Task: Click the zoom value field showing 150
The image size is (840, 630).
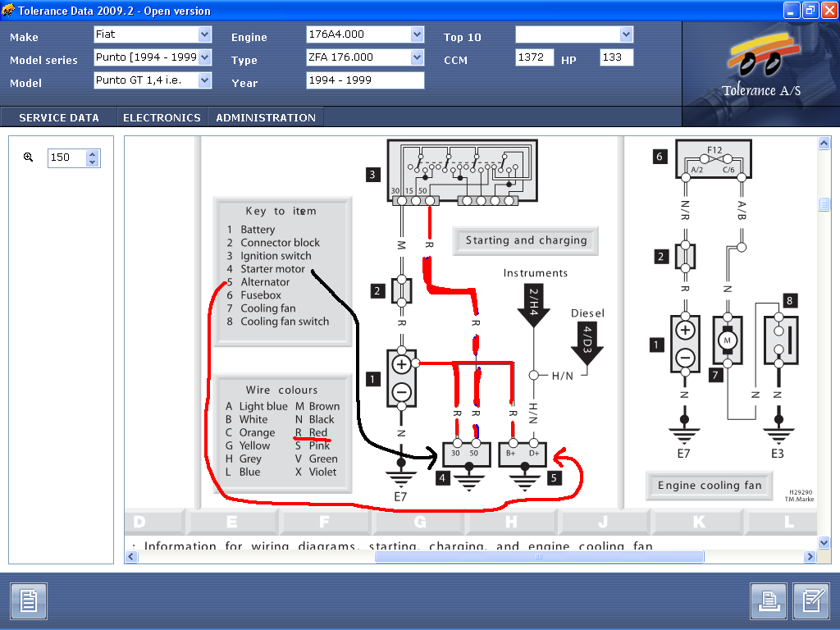Action: tap(67, 157)
